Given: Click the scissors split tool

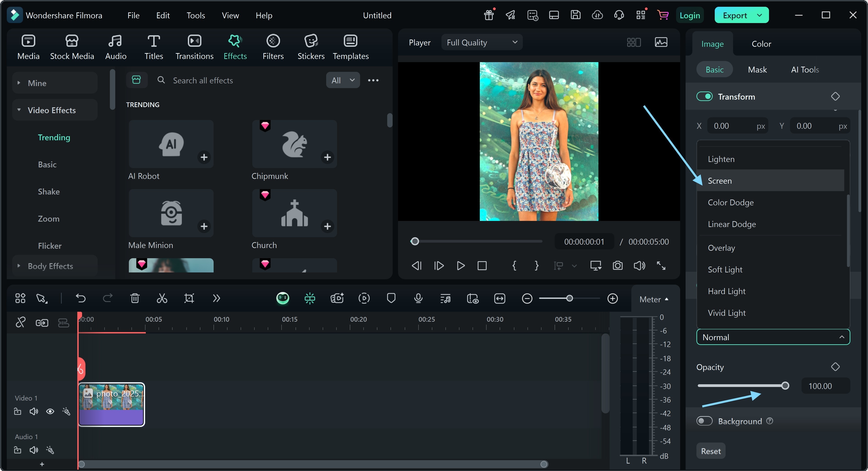Looking at the screenshot, I should 162,298.
